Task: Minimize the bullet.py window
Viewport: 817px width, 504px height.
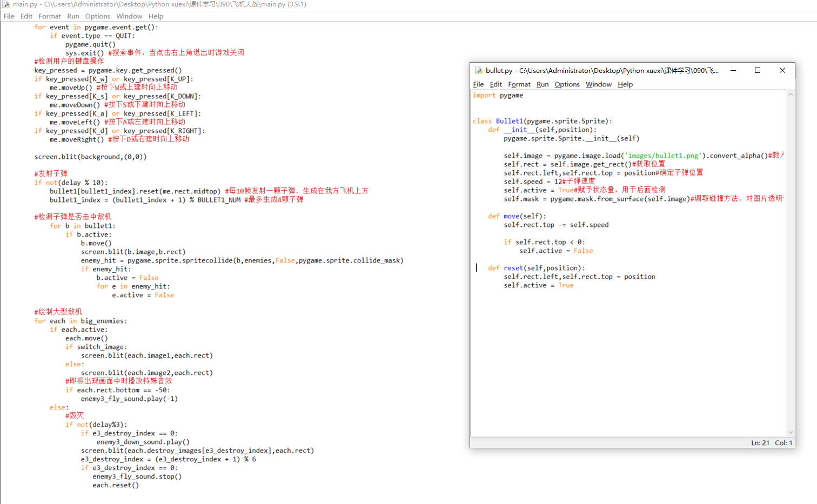Action: click(733, 70)
